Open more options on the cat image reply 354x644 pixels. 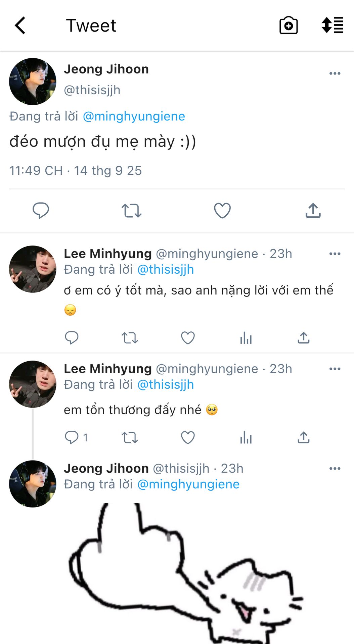[335, 469]
